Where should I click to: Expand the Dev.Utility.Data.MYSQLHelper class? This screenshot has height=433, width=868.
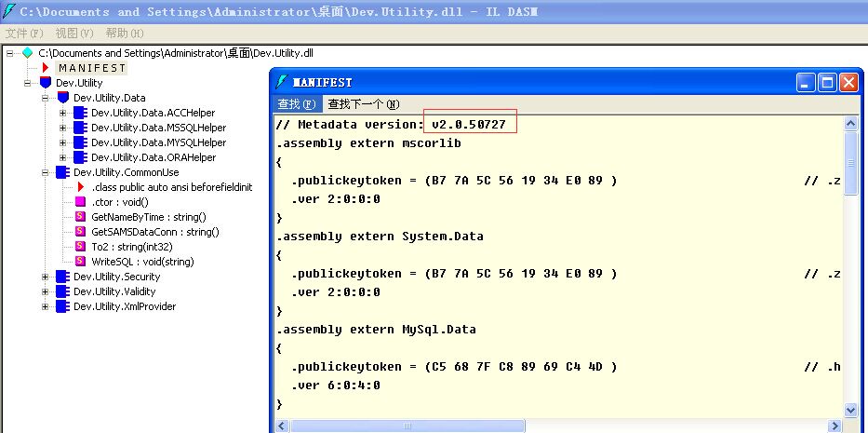62,143
